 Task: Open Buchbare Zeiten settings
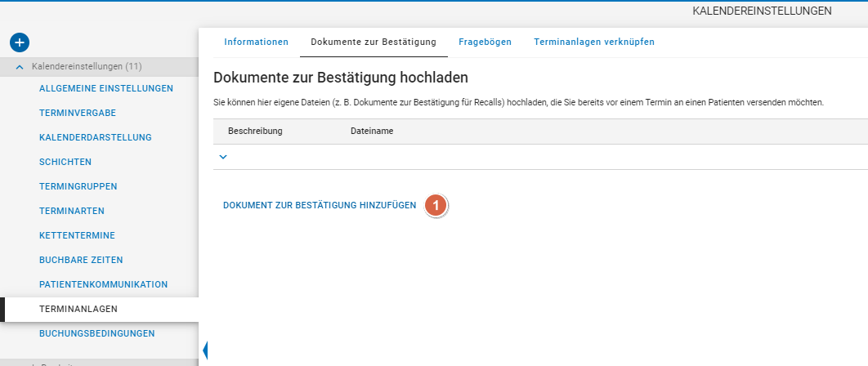pos(81,260)
